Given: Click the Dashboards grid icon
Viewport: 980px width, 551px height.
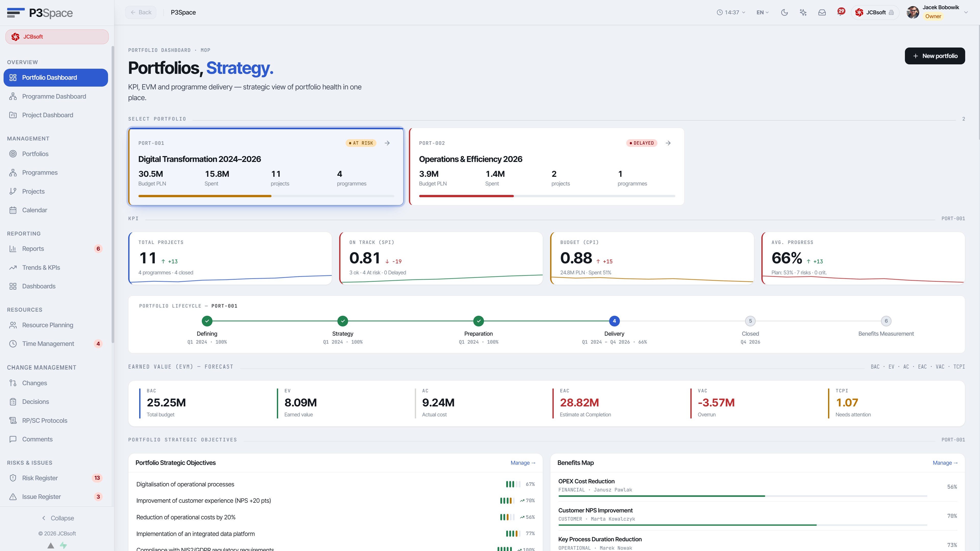Looking at the screenshot, I should (x=13, y=286).
